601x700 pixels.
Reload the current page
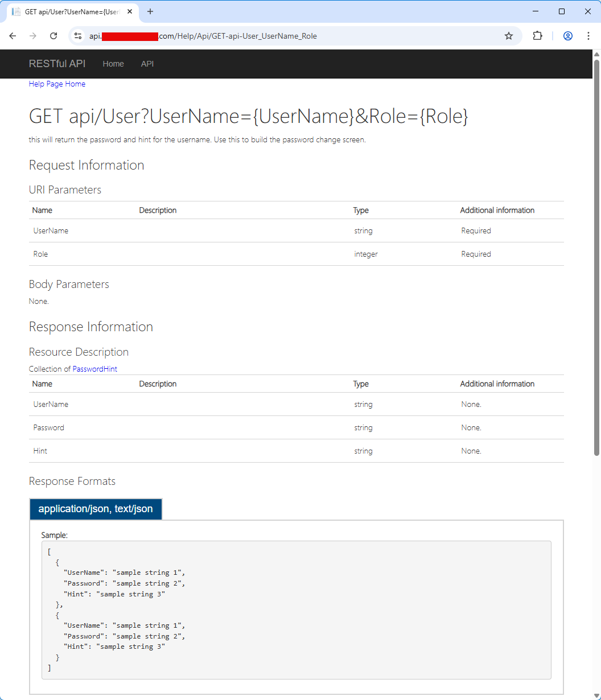53,36
